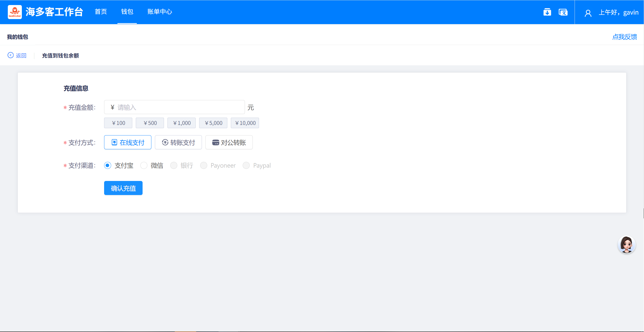This screenshot has height=332, width=644.
Task: Click the user profile icon
Action: pyautogui.click(x=588, y=13)
